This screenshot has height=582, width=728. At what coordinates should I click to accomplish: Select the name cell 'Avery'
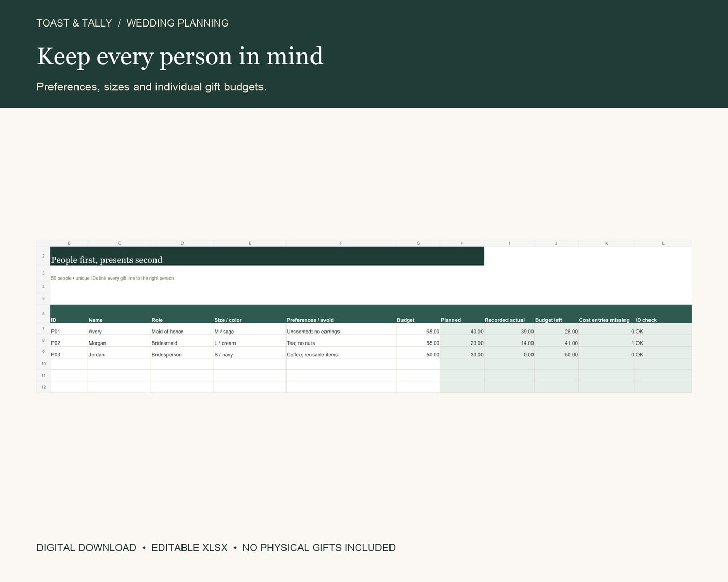coord(120,329)
